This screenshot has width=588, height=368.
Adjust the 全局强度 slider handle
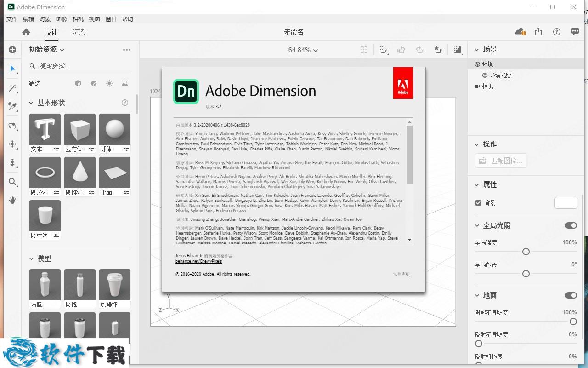point(526,252)
